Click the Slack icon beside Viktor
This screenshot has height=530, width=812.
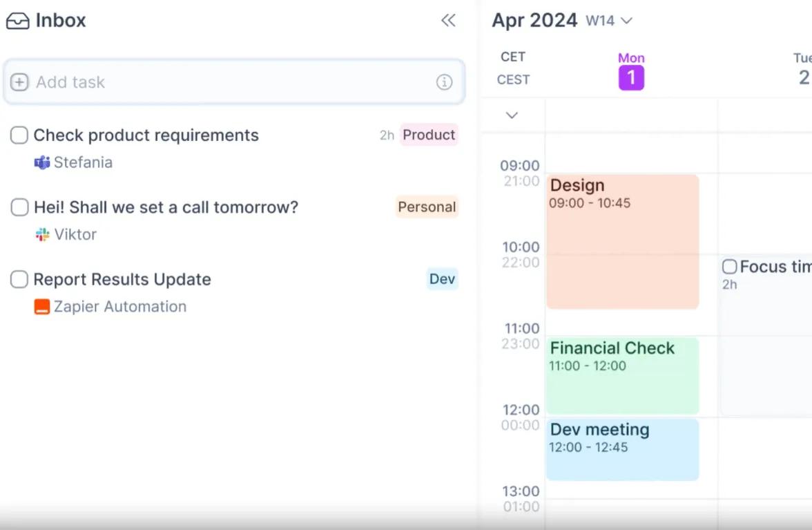point(42,235)
